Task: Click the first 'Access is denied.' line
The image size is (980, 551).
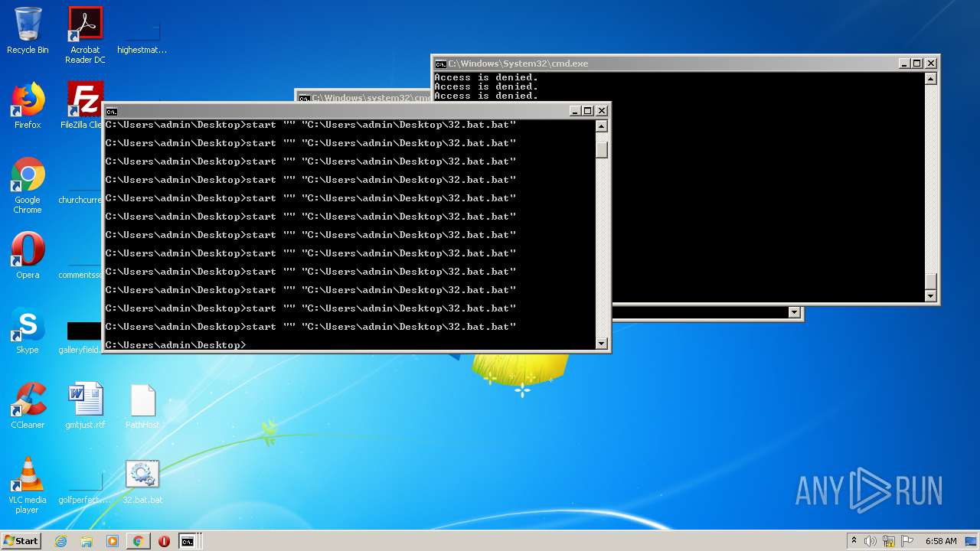Action: point(486,77)
